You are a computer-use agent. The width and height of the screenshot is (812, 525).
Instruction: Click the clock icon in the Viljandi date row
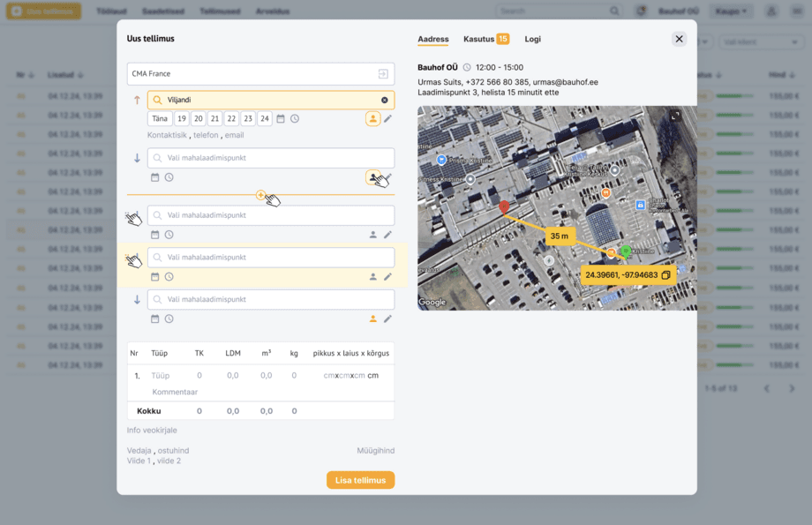pyautogui.click(x=295, y=119)
